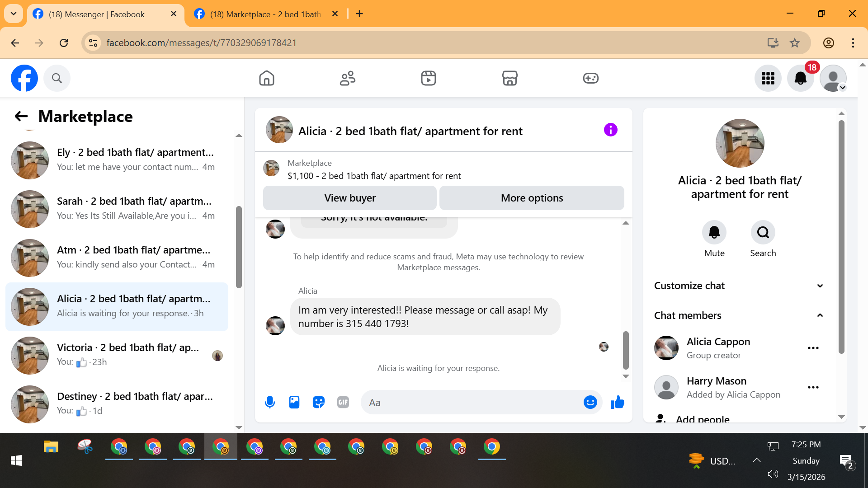Click the chat messages scrollbar thumb
868x488 pixels.
626,350
